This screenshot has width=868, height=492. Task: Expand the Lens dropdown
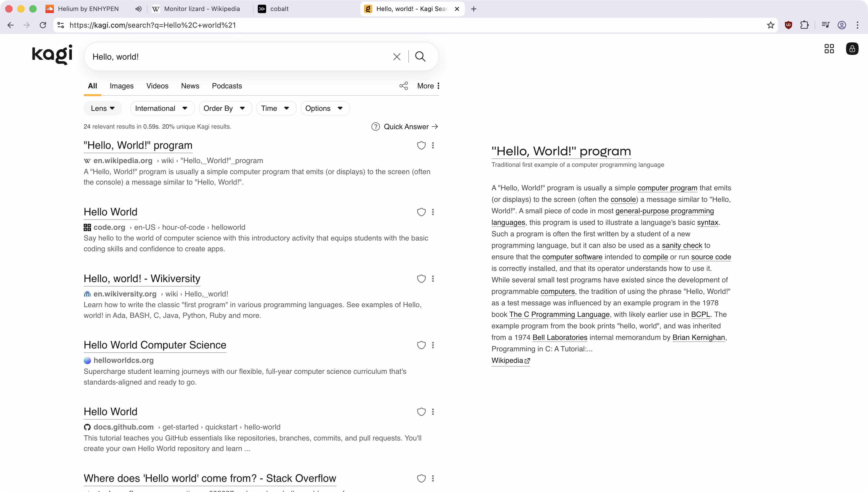(103, 108)
